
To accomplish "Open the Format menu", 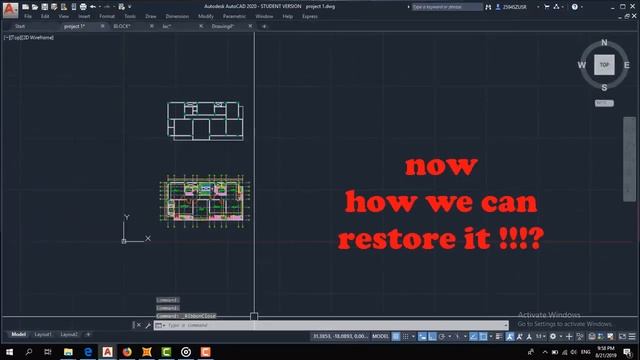I will pyautogui.click(x=107, y=16).
